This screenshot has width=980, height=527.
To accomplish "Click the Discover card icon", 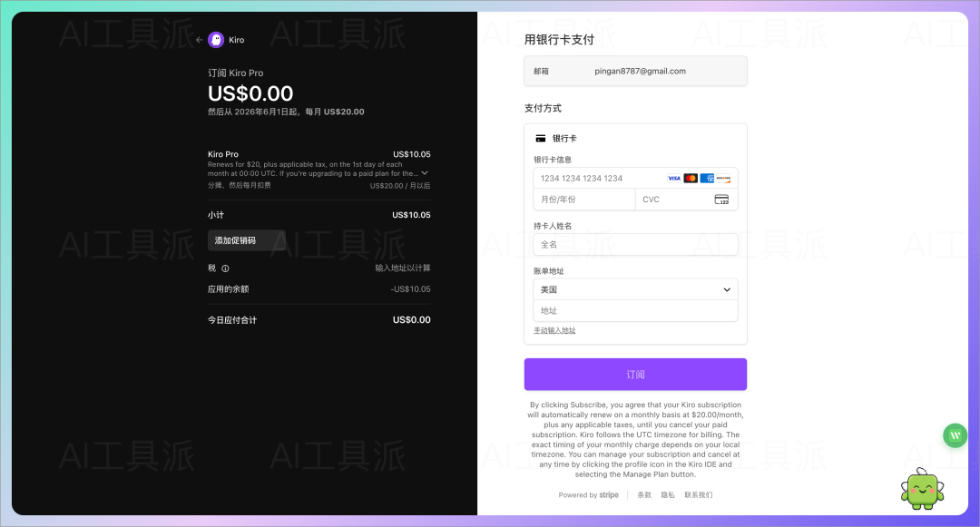I will (x=723, y=179).
